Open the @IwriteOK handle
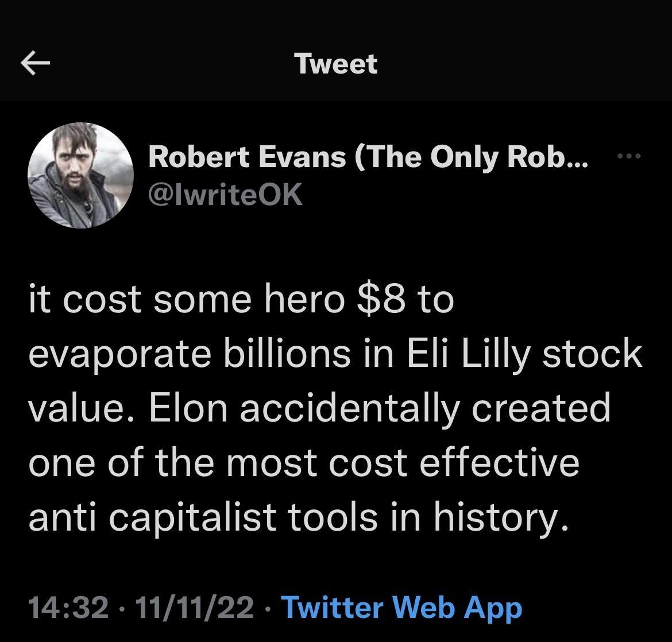Viewport: 672px width, 642px height. coord(225,194)
